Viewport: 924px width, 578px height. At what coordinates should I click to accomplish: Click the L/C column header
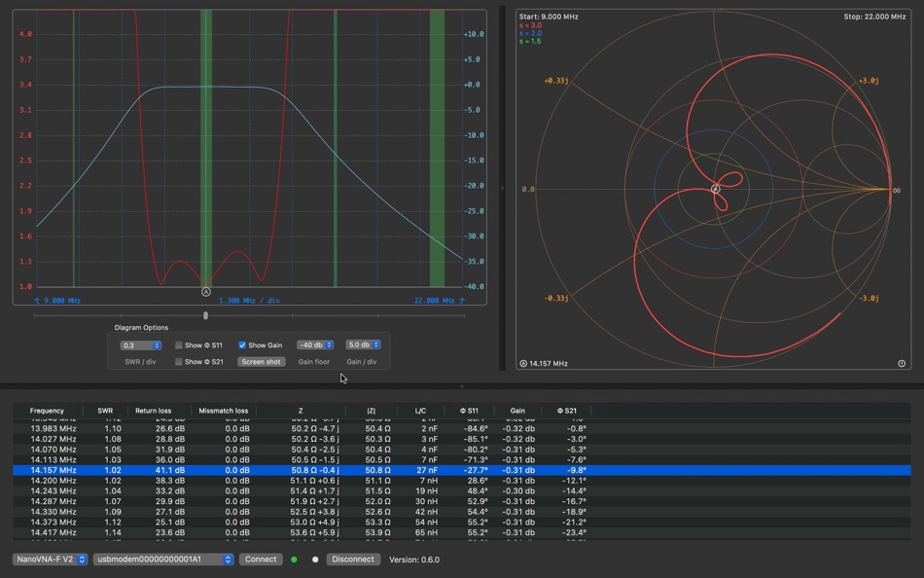click(420, 411)
